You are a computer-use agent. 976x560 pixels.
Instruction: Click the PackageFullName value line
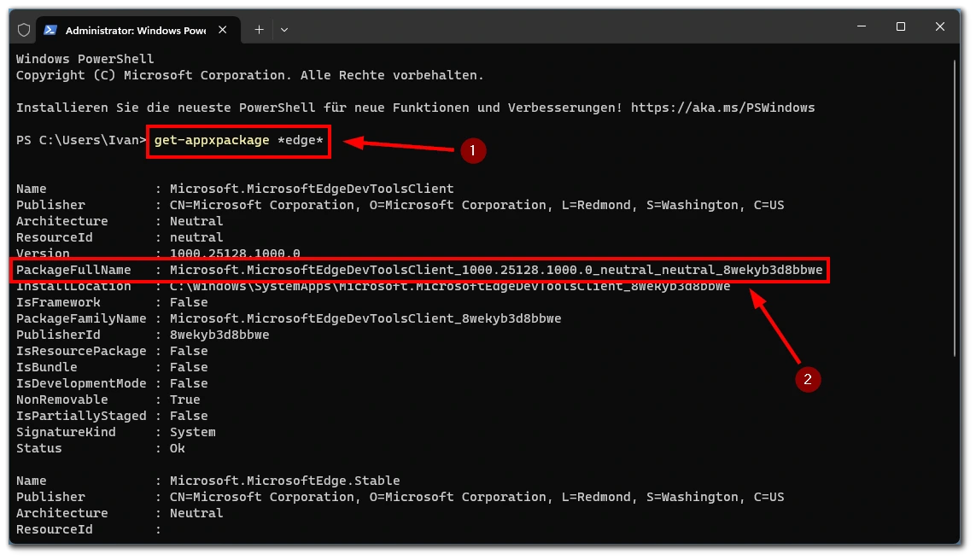coord(496,270)
